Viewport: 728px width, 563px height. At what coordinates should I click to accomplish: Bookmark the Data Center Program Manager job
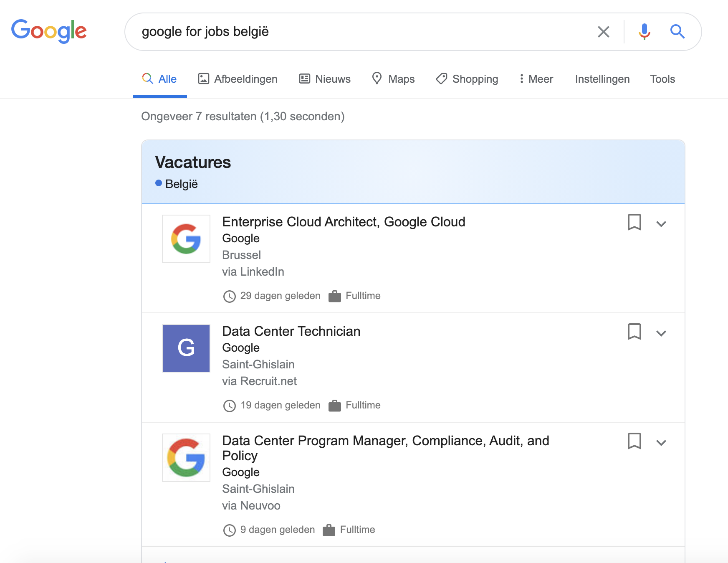634,441
